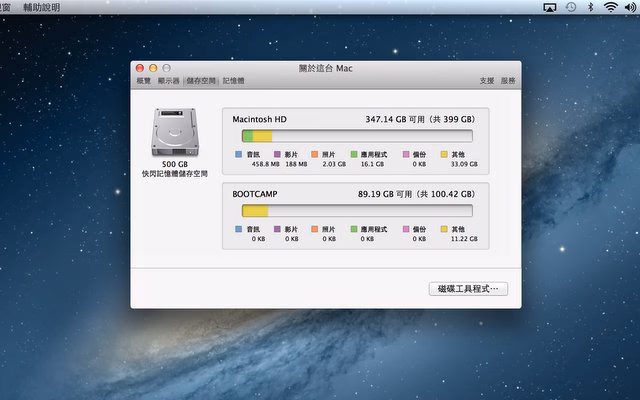Viewport: 640px width, 400px height.
Task: Click the 2.03 GB photos value
Action: tap(334, 164)
